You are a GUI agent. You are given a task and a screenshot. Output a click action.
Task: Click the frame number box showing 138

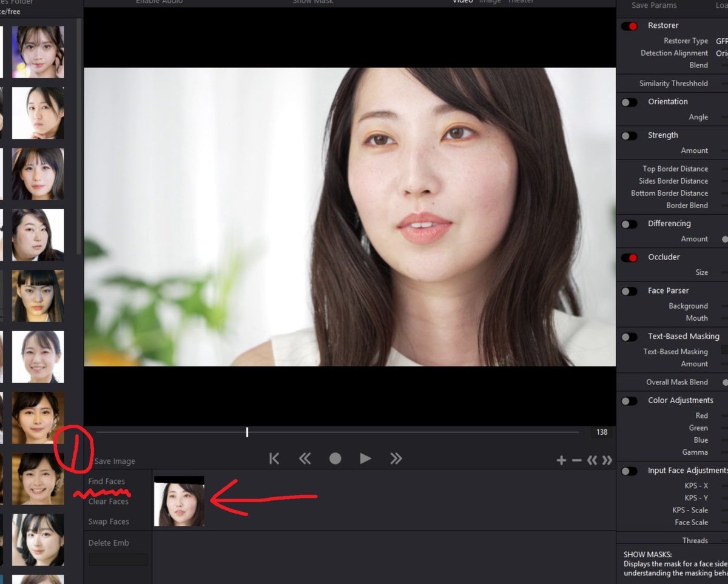(601, 432)
